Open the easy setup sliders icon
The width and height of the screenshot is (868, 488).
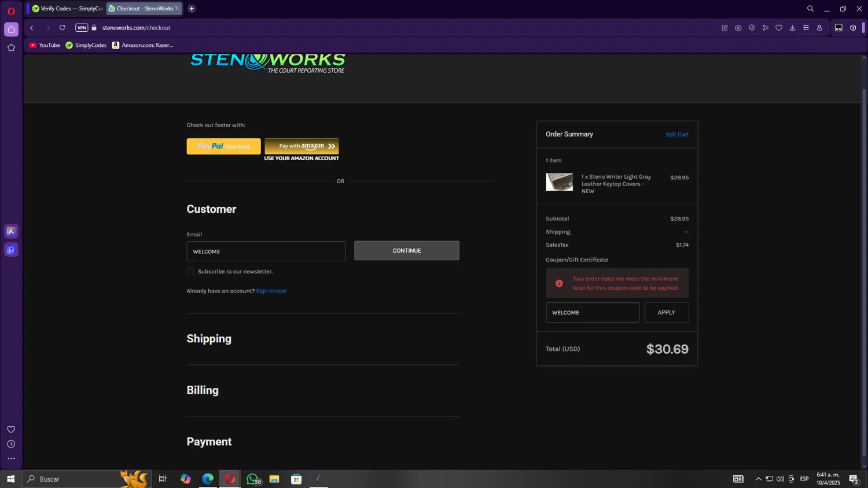806,28
